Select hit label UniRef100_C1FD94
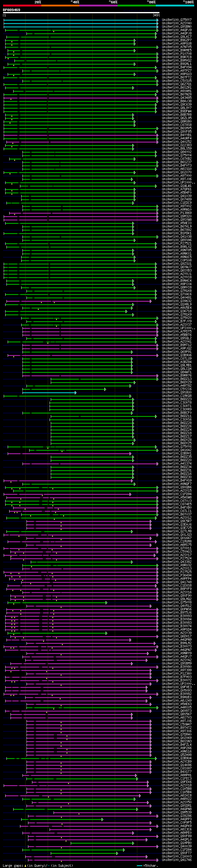Screen dimensions: 197x868 pyautogui.click(x=177, y=494)
